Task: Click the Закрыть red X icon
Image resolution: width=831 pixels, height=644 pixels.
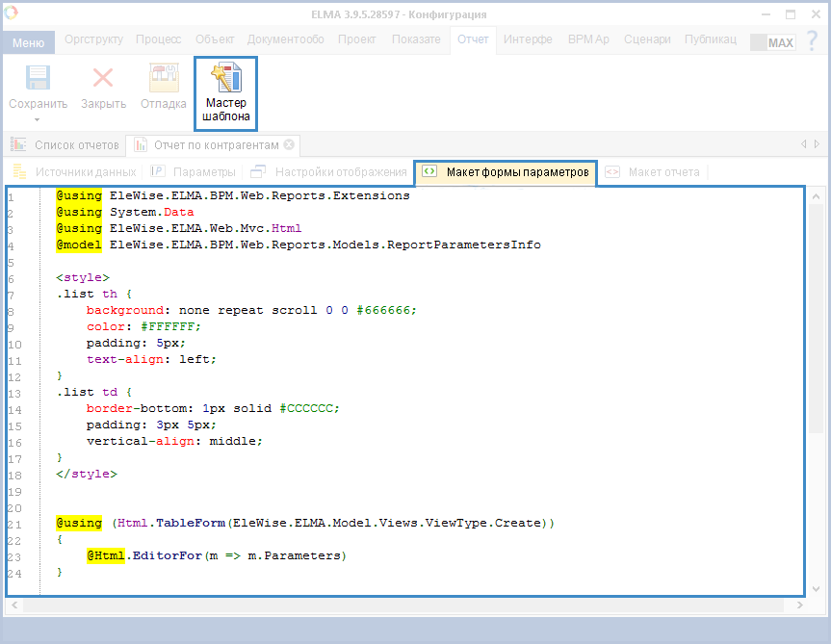Action: click(x=103, y=78)
